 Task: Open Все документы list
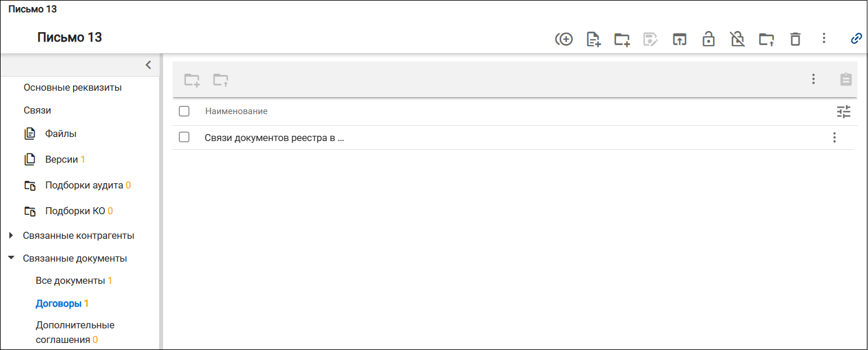click(x=70, y=280)
